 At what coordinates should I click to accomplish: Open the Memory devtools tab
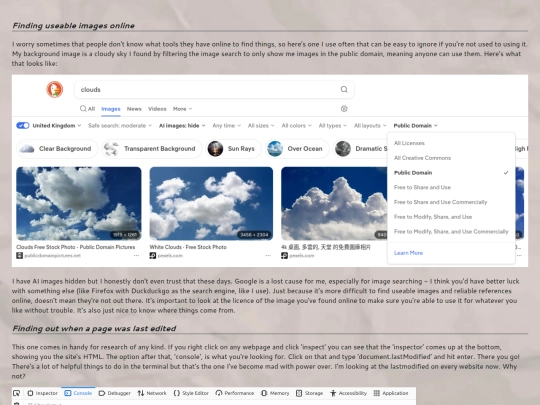[275, 393]
